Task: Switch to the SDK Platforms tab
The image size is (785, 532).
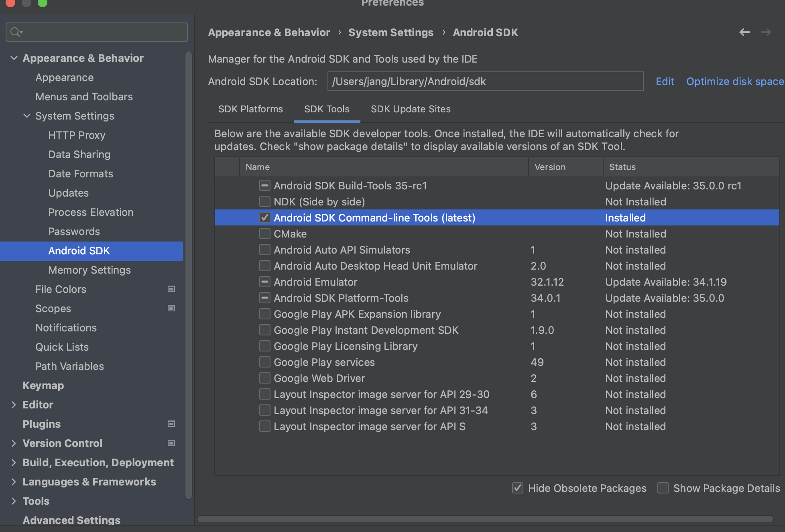Action: tap(250, 109)
